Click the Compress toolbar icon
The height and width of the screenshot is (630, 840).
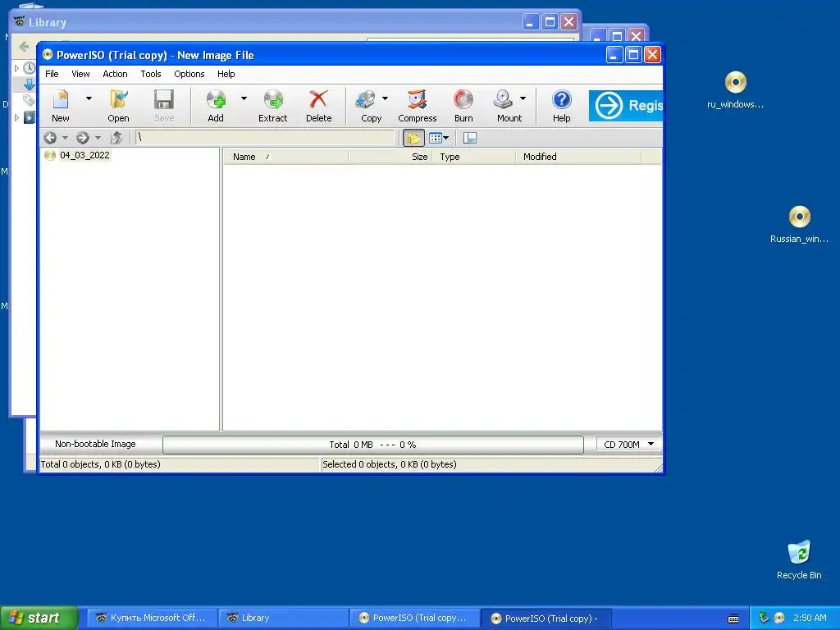coord(418,106)
